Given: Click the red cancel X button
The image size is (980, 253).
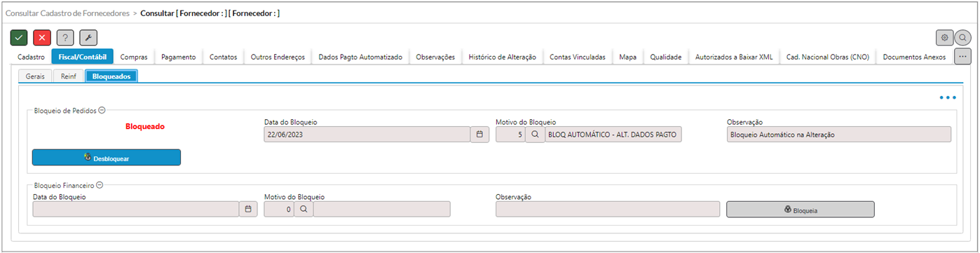Looking at the screenshot, I should click(x=42, y=38).
